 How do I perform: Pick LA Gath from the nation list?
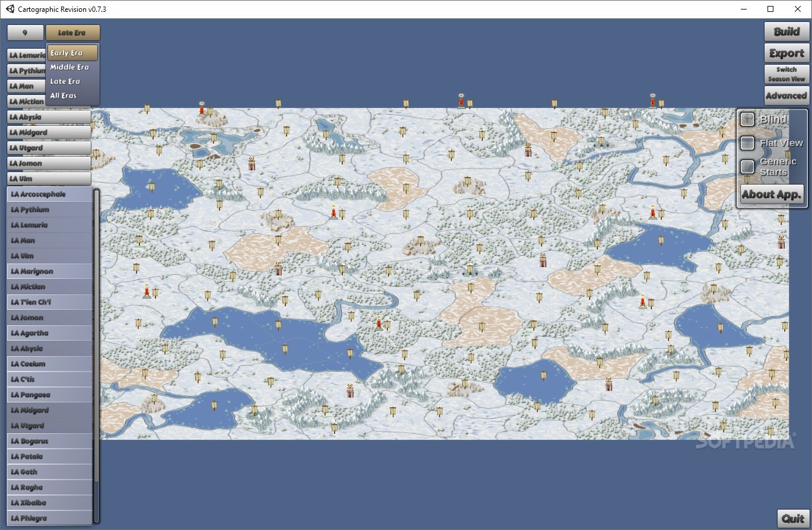pos(50,472)
